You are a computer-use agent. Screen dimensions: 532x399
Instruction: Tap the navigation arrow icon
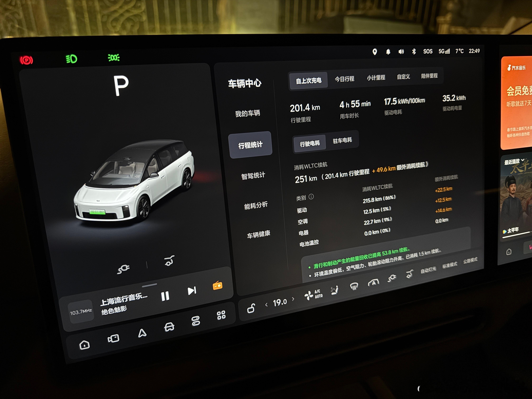coord(142,333)
